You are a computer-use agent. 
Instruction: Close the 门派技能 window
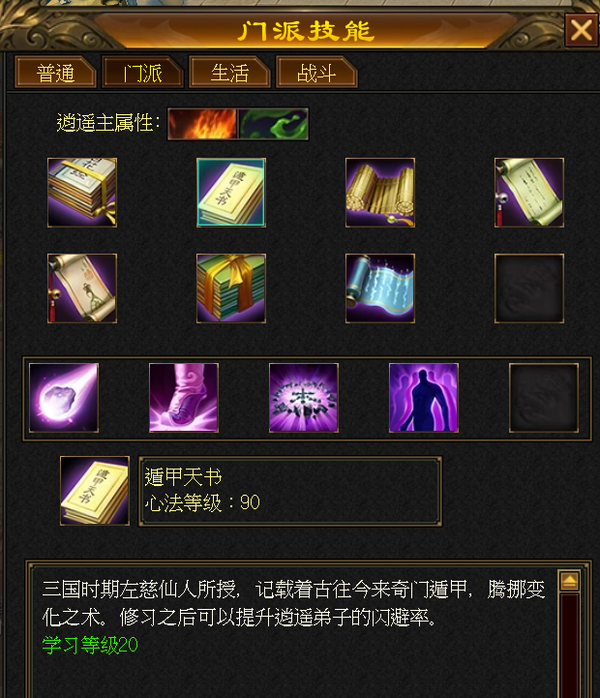[x=581, y=30]
